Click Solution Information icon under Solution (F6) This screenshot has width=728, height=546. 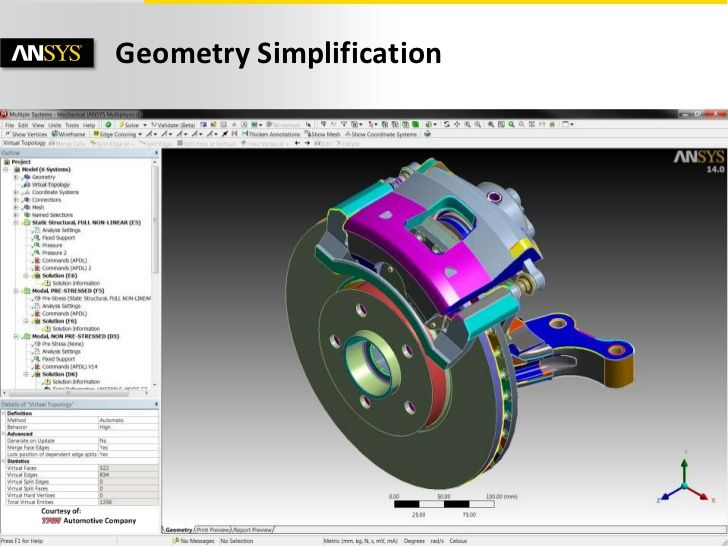pyautogui.click(x=47, y=329)
